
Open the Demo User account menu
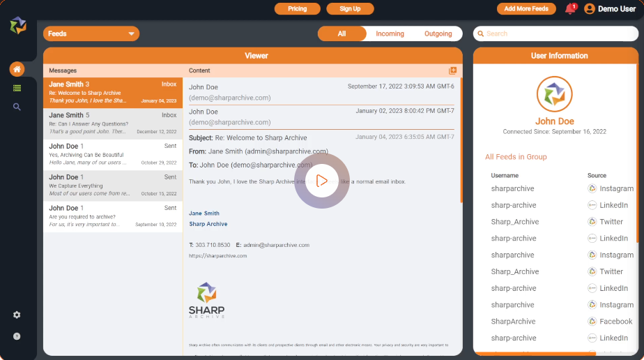pyautogui.click(x=610, y=9)
